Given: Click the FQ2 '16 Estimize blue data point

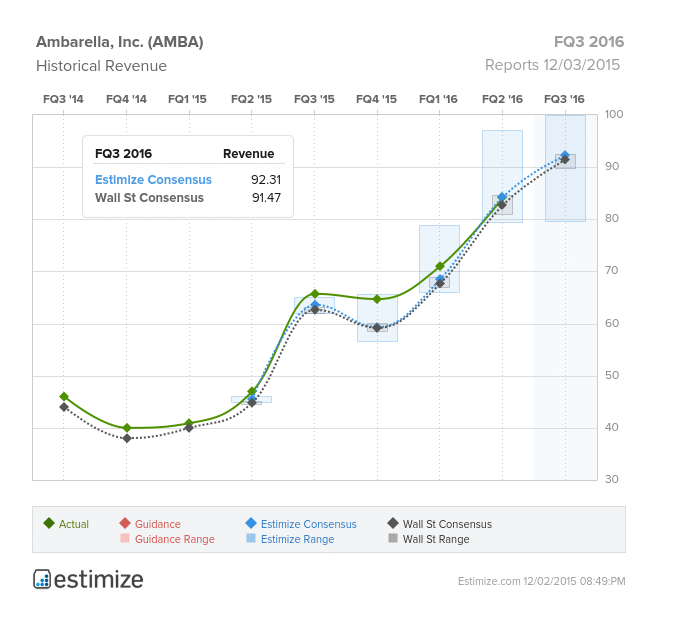Looking at the screenshot, I should click(x=502, y=197).
